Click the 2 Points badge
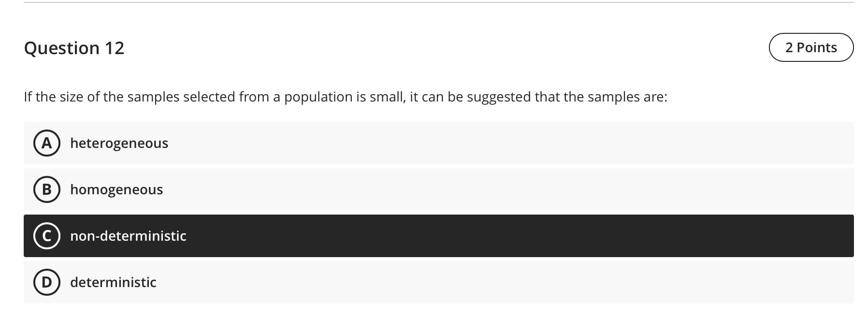This screenshot has height=318, width=868. click(811, 47)
